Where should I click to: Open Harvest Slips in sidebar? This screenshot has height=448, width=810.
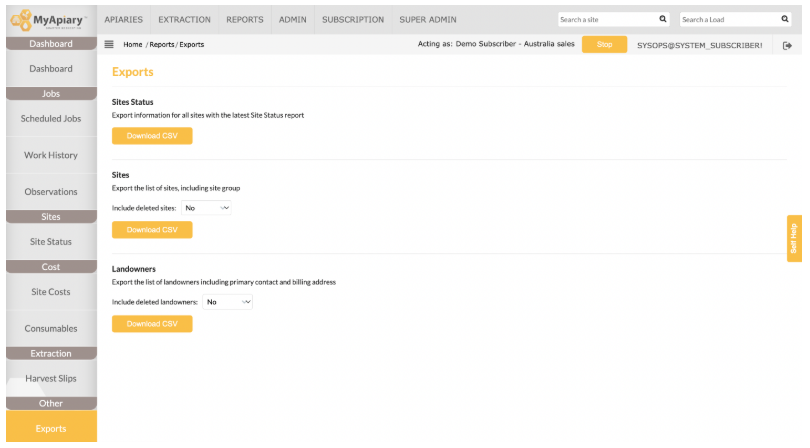[x=51, y=379]
